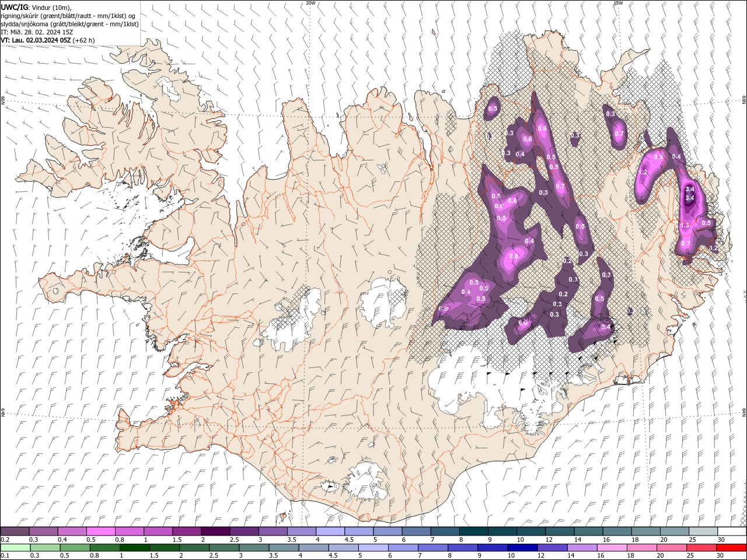Click the 1.2 precipitation value on the map
This screenshot has width=747, height=560.
click(643, 173)
